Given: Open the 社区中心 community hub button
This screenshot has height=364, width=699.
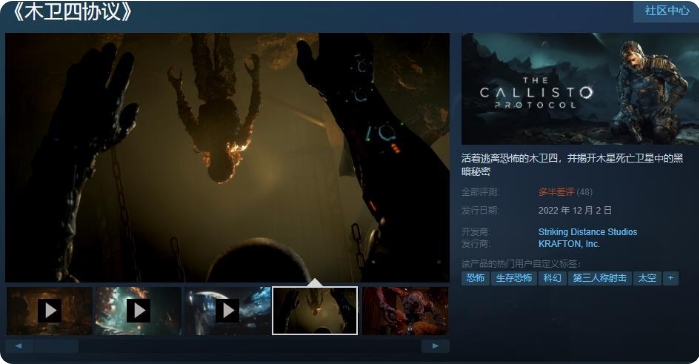Looking at the screenshot, I should point(666,11).
